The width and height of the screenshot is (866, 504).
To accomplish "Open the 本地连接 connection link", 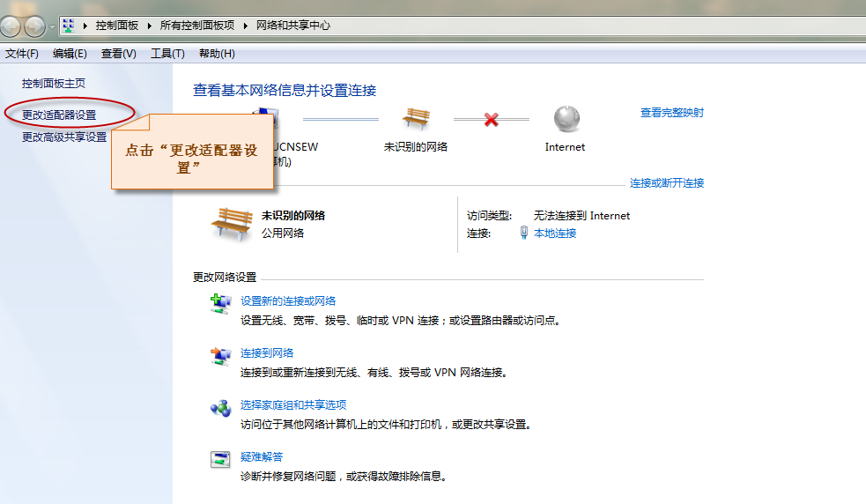I will click(x=555, y=233).
